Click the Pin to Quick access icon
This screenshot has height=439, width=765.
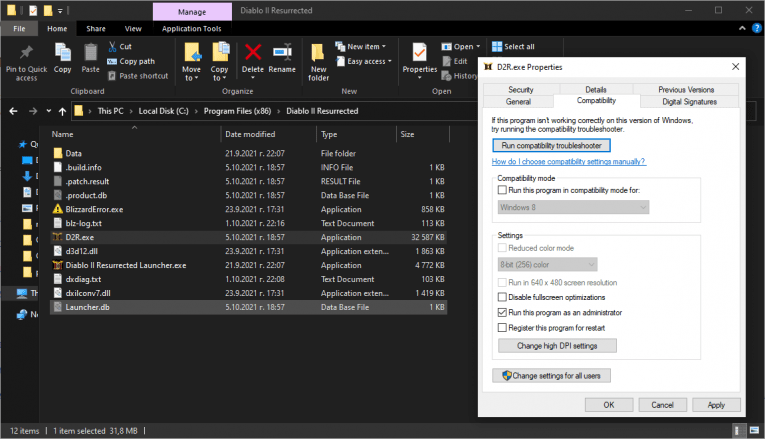pos(26,52)
